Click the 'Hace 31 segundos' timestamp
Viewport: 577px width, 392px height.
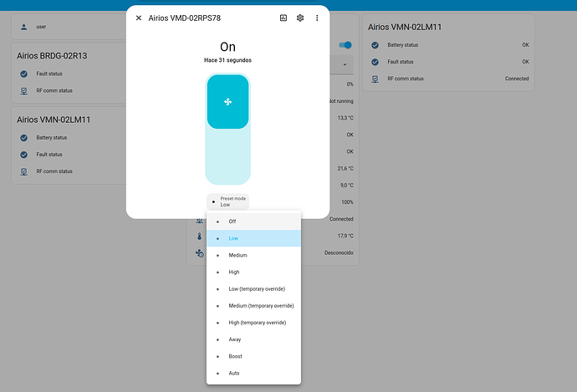227,60
